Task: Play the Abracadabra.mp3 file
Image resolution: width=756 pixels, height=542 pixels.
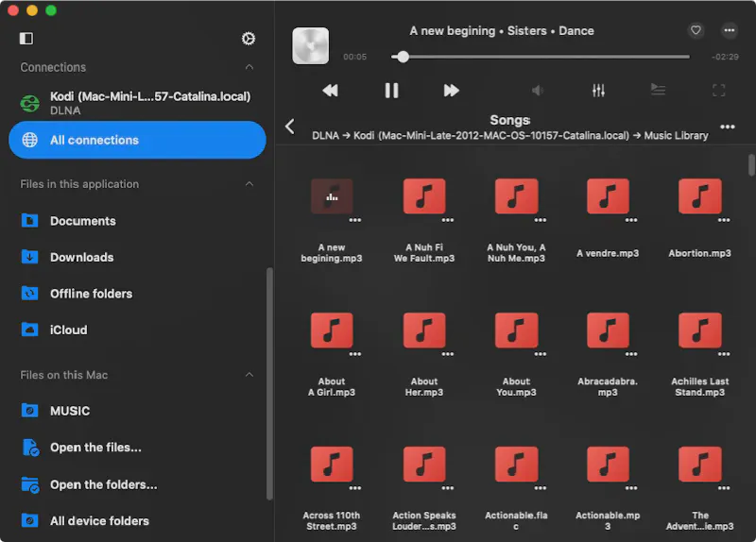Action: click(x=608, y=330)
